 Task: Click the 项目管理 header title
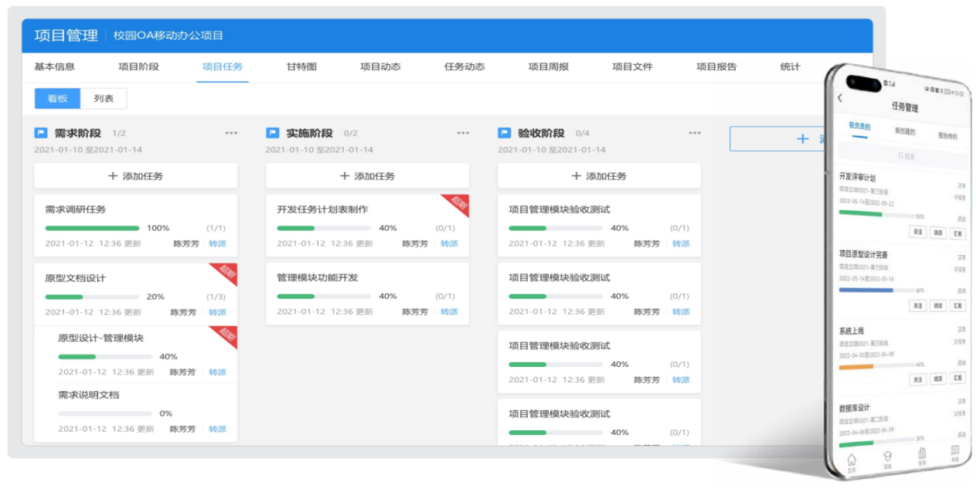click(x=66, y=36)
